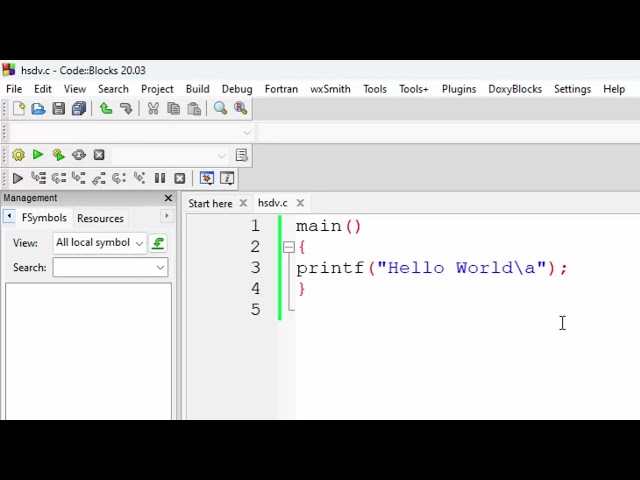
Task: Click the debugger Various info icon
Action: (227, 178)
